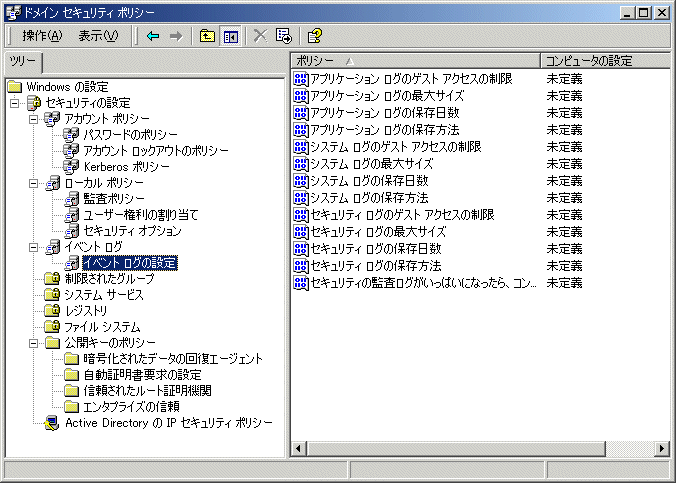Click the Delete X toolbar icon
The image size is (676, 483).
(260, 36)
